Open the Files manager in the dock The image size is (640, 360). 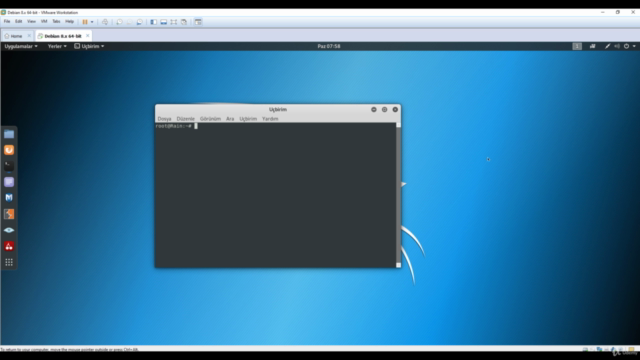(9, 134)
